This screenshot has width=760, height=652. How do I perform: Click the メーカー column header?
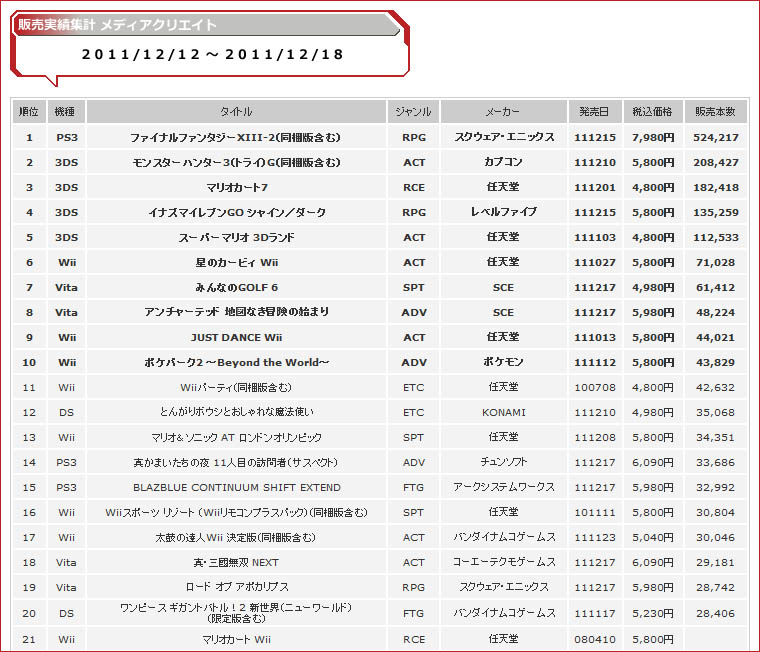tap(503, 111)
